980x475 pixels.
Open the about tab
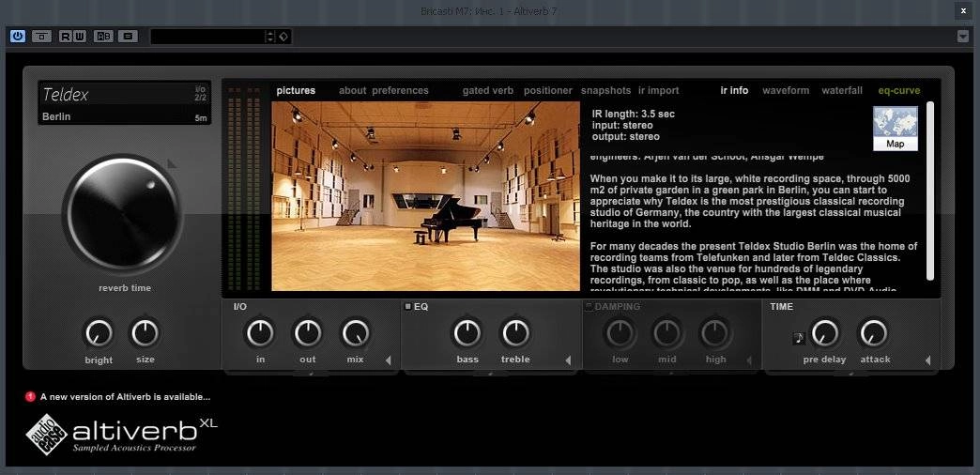click(353, 91)
